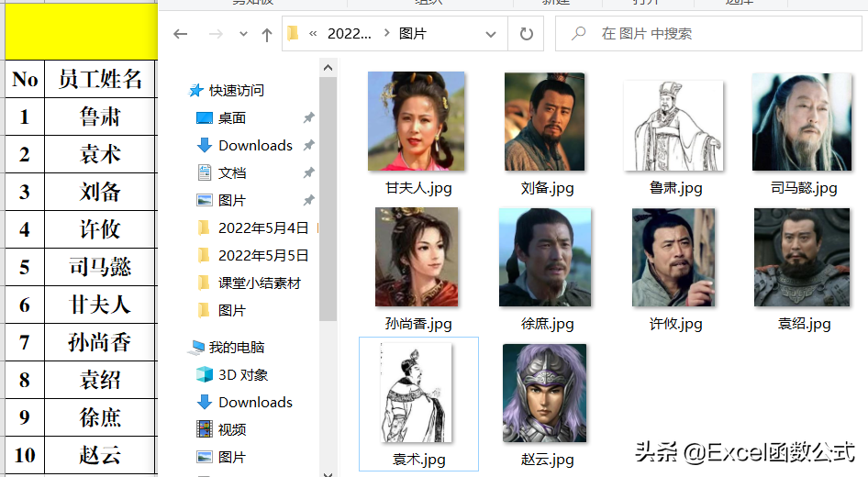
Task: Click the document icon beside 文档
Action: [x=205, y=172]
